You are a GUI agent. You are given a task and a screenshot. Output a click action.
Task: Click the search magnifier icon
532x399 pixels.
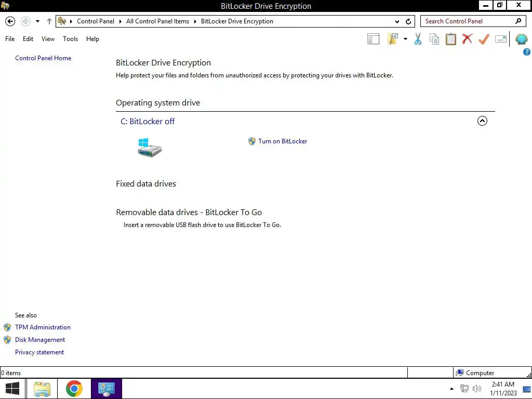pyautogui.click(x=518, y=21)
